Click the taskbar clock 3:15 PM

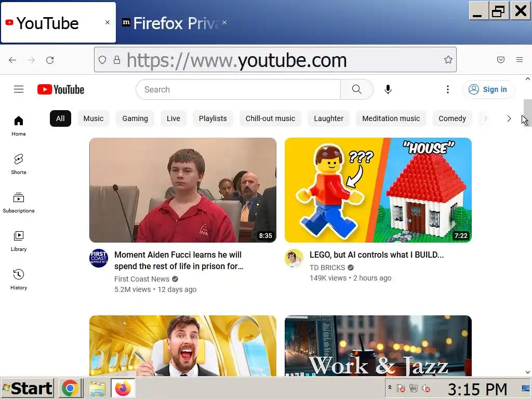click(477, 389)
